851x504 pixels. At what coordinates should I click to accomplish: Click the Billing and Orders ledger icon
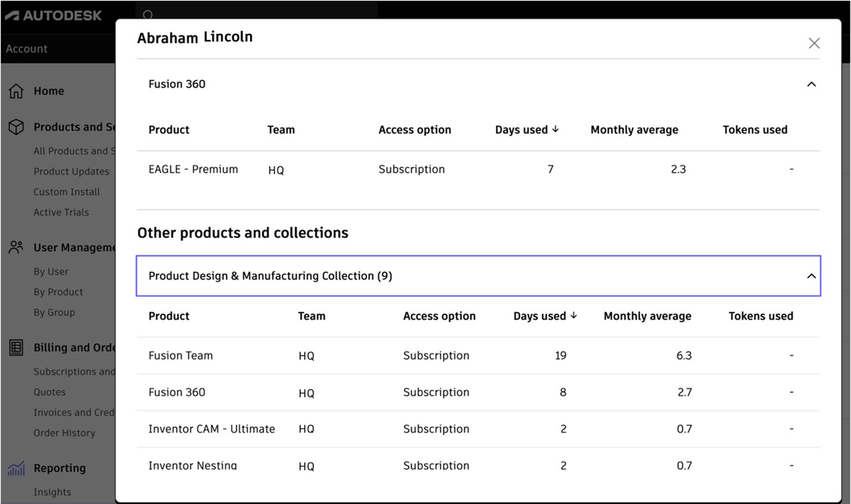[x=15, y=347]
